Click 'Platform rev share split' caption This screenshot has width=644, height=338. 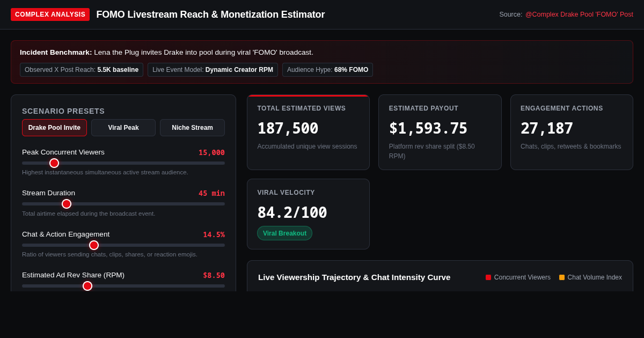tap(432, 151)
